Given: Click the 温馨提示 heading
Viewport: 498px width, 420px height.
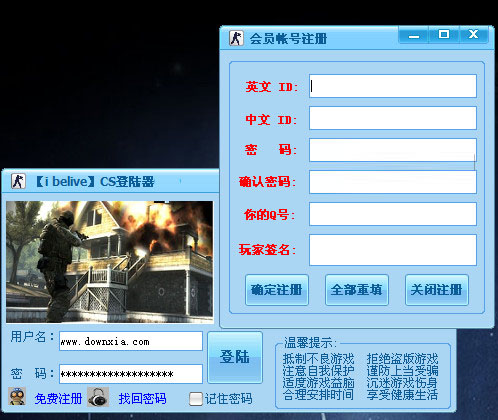Looking at the screenshot, I should pos(310,343).
